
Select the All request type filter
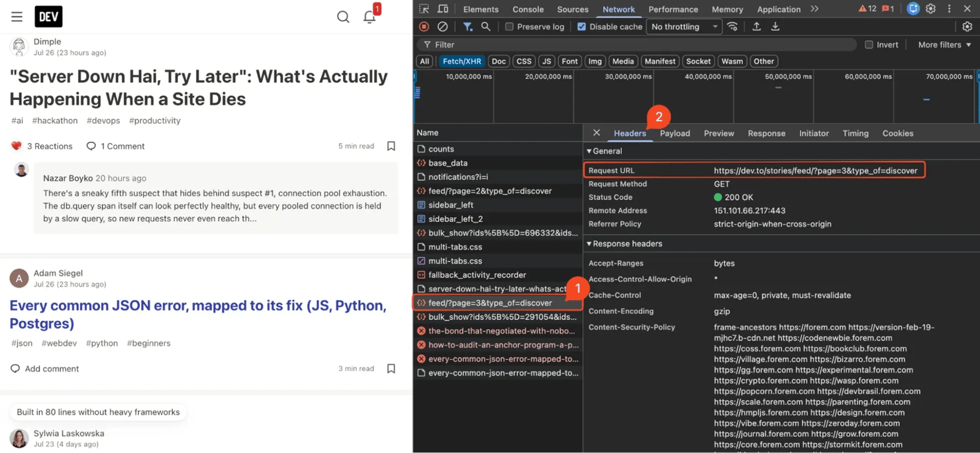coord(424,61)
